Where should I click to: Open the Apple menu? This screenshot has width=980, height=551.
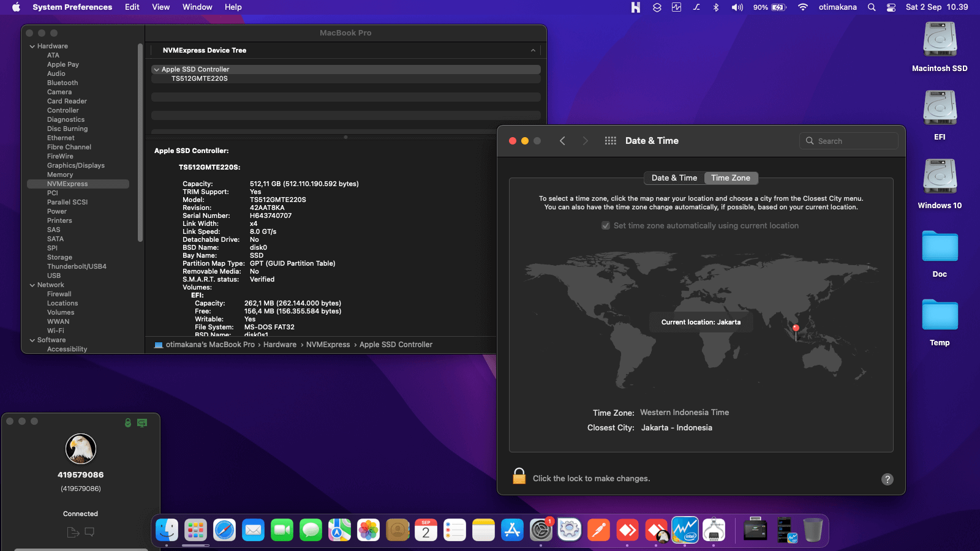17,7
